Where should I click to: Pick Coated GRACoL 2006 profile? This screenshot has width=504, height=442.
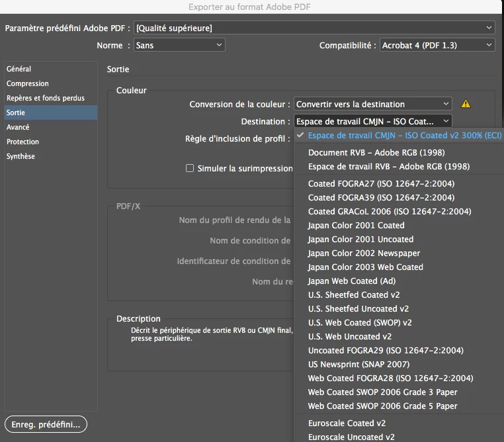coord(399,211)
